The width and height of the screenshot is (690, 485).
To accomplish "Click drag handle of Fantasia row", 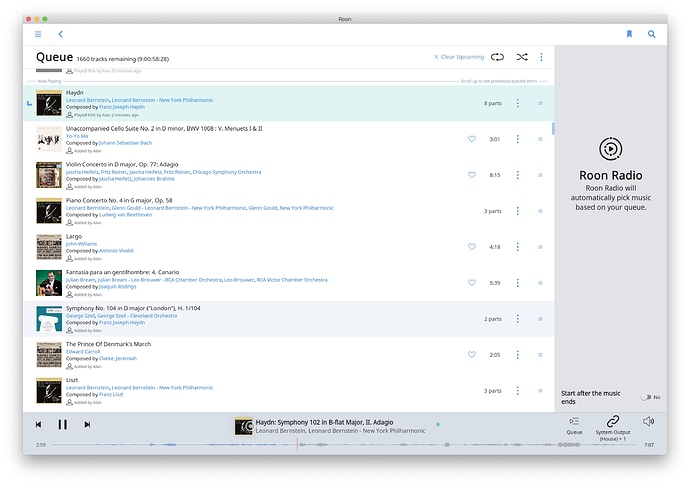I will click(540, 283).
